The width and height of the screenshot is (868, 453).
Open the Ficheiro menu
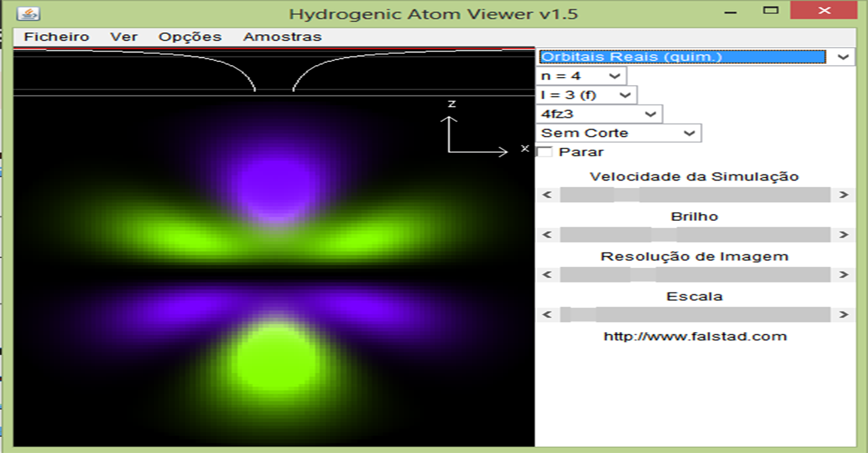coord(56,37)
